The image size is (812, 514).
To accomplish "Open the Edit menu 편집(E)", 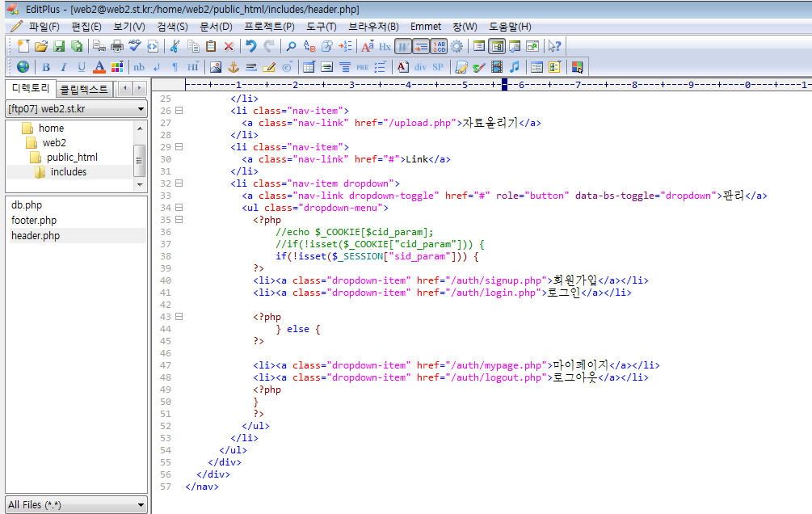I will click(86, 27).
